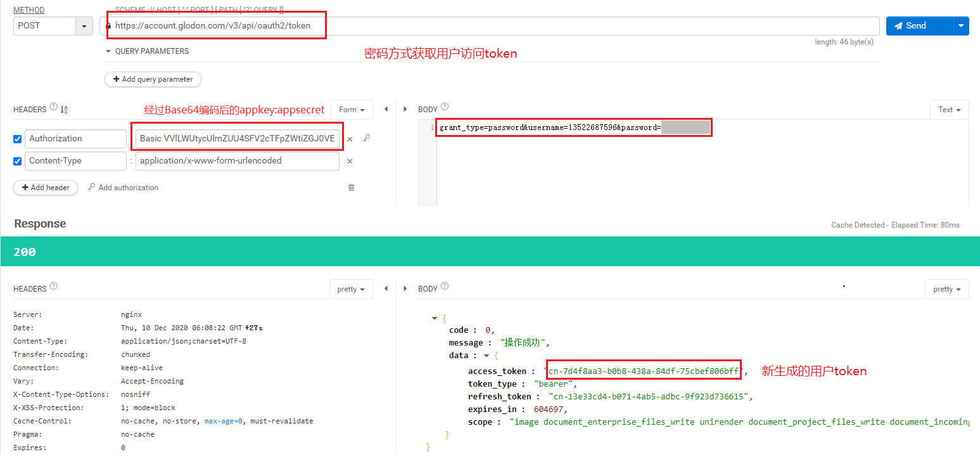Open the Form dropdown for headers

tap(352, 110)
